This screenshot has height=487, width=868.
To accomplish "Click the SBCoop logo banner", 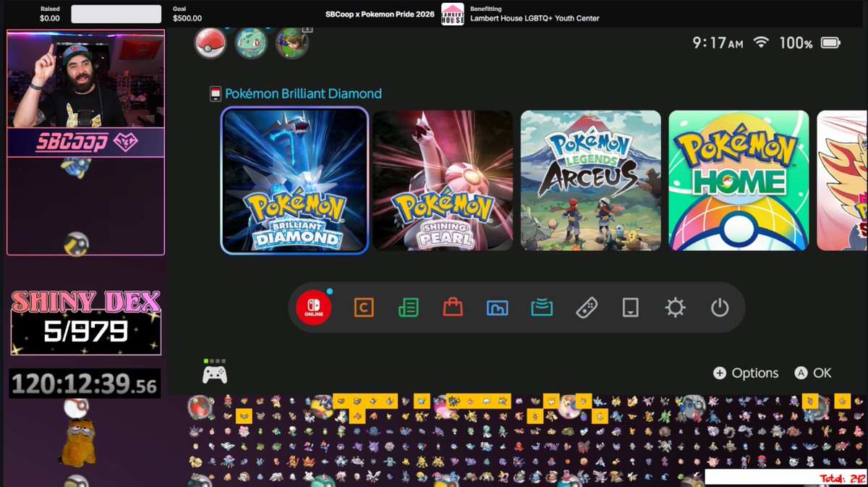I will point(86,143).
